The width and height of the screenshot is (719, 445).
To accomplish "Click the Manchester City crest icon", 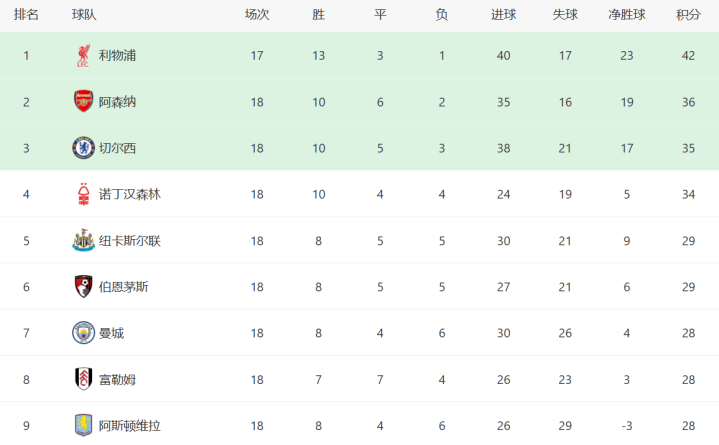I will point(83,333).
